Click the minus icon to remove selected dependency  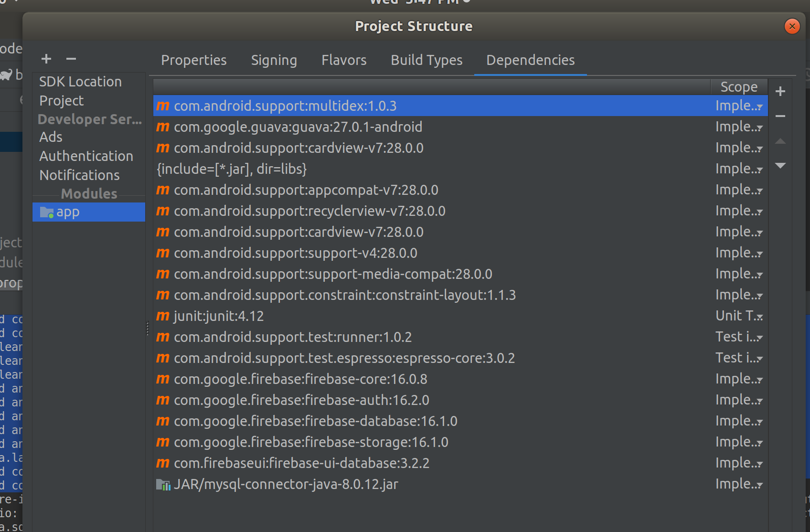click(780, 116)
